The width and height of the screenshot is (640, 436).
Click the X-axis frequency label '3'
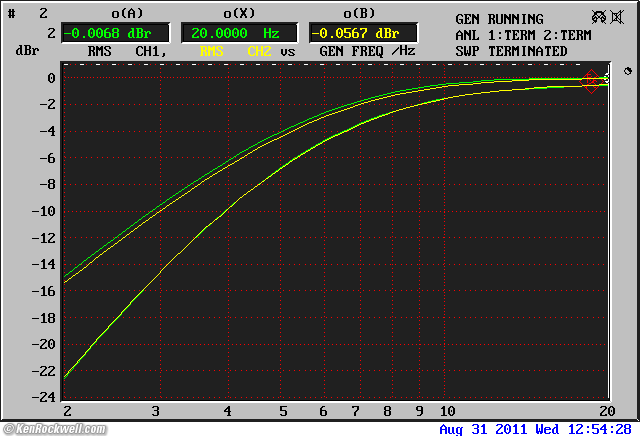click(156, 411)
